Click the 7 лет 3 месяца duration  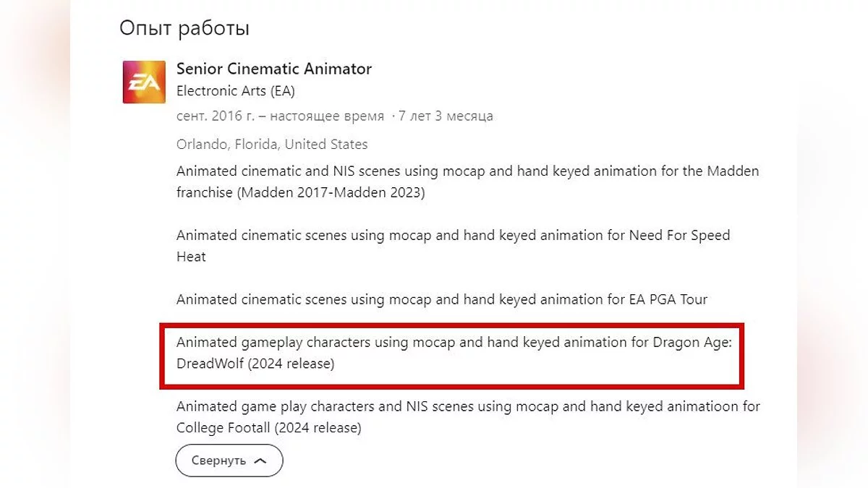click(446, 116)
